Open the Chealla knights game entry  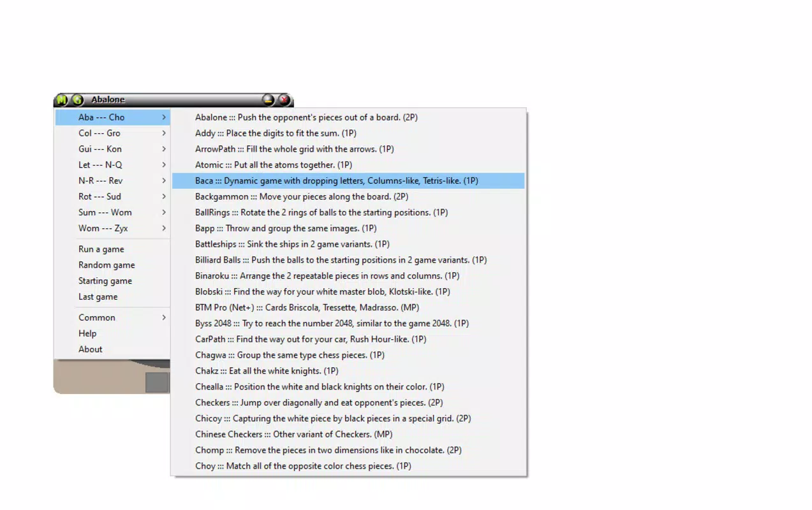[348, 387]
